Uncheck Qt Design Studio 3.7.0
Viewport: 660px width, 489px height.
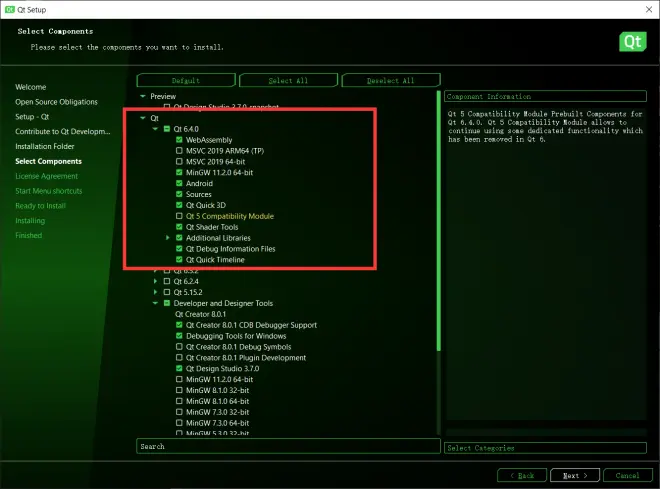click(179, 369)
